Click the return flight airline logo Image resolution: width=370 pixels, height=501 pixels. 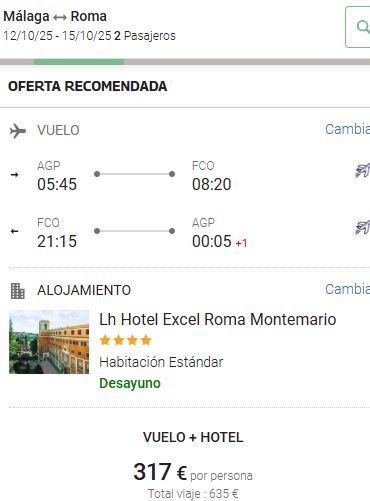(x=363, y=227)
